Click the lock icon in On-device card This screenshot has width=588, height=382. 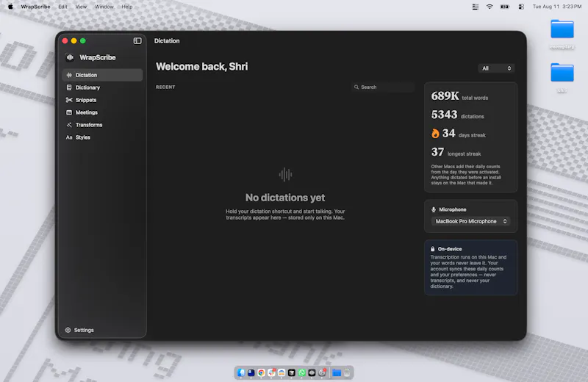click(x=432, y=249)
